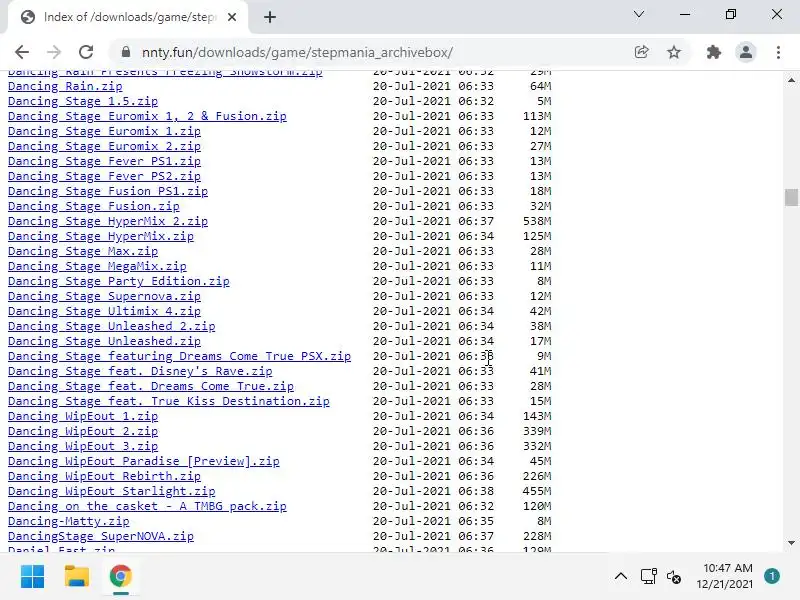800x600 pixels.
Task: Download Dancing_WipEout_Rebirth.zip
Action: point(104,476)
